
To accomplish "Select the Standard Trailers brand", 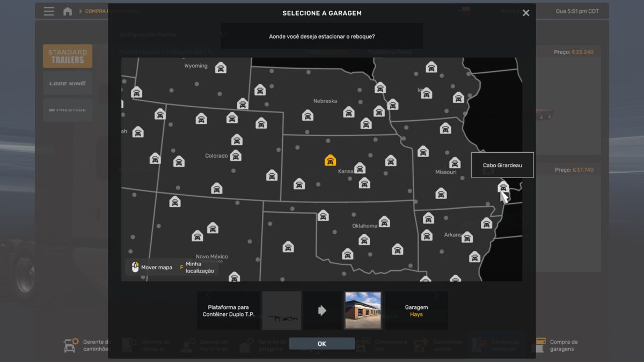I will 68,56.
